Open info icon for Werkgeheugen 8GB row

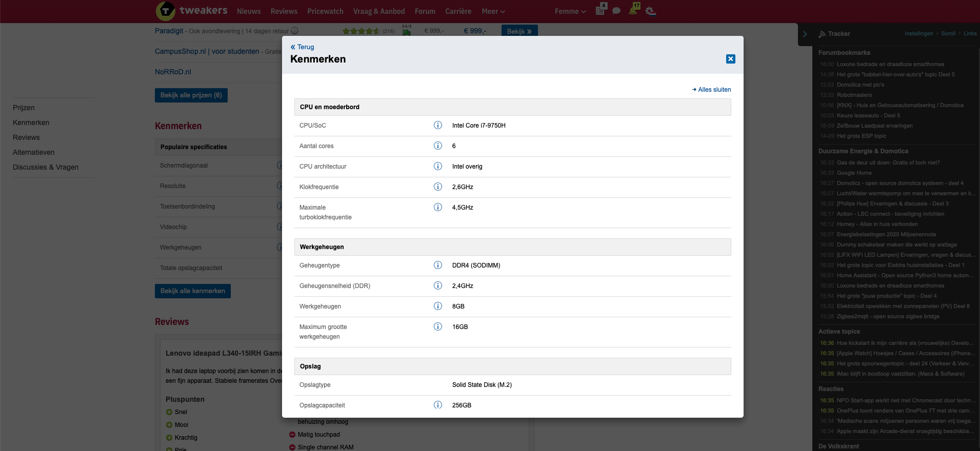pyautogui.click(x=438, y=306)
